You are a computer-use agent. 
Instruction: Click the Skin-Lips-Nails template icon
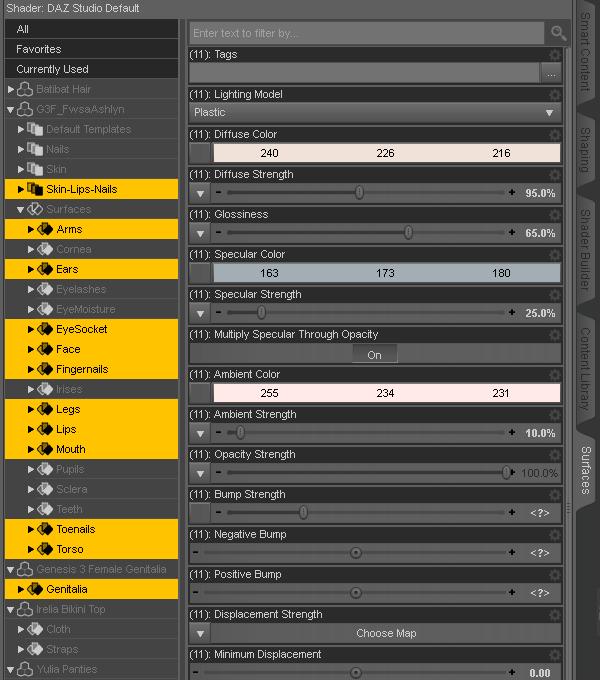pyautogui.click(x=35, y=189)
